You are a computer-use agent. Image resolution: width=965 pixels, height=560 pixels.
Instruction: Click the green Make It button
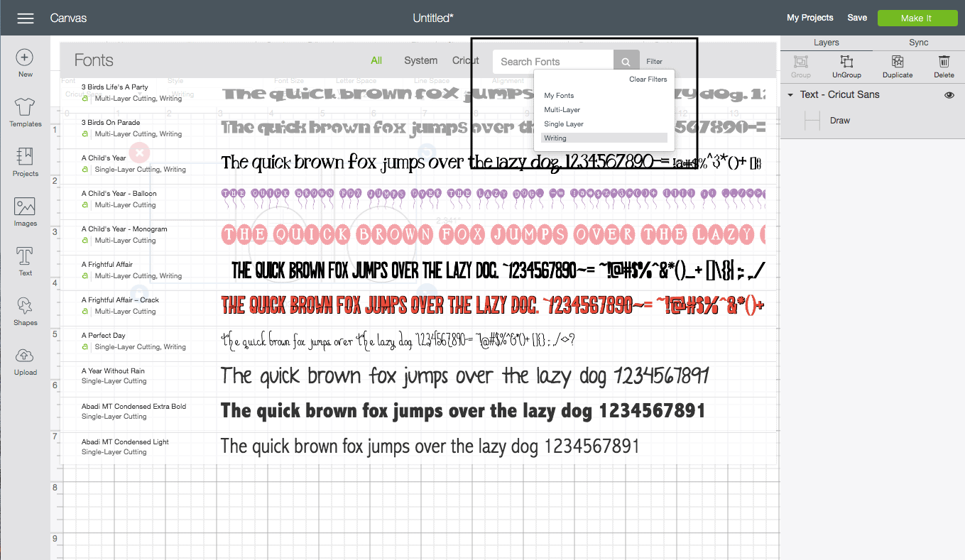pos(917,18)
